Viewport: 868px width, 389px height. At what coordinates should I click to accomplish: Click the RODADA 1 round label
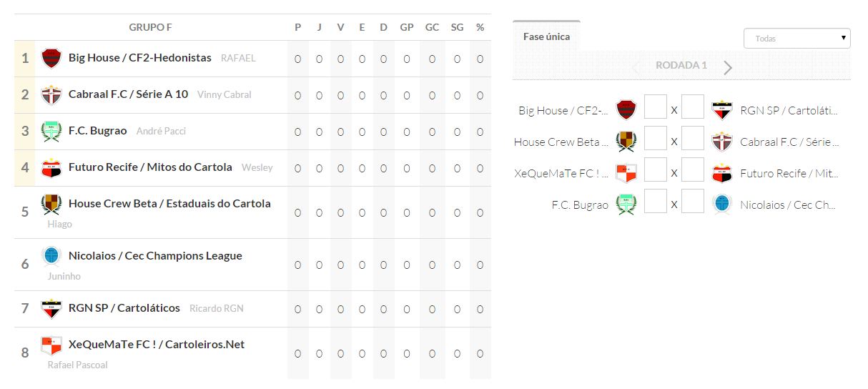pos(681,65)
